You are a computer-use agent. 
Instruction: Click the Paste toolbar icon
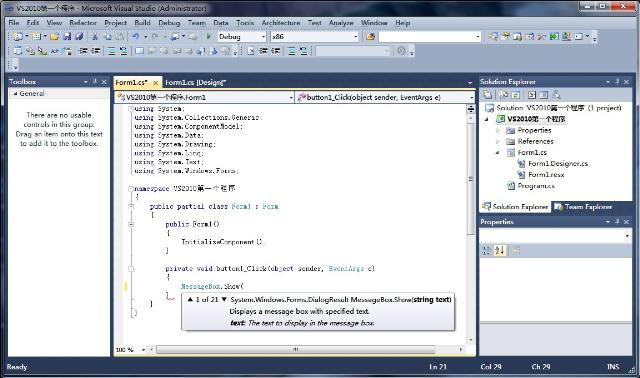pos(119,37)
